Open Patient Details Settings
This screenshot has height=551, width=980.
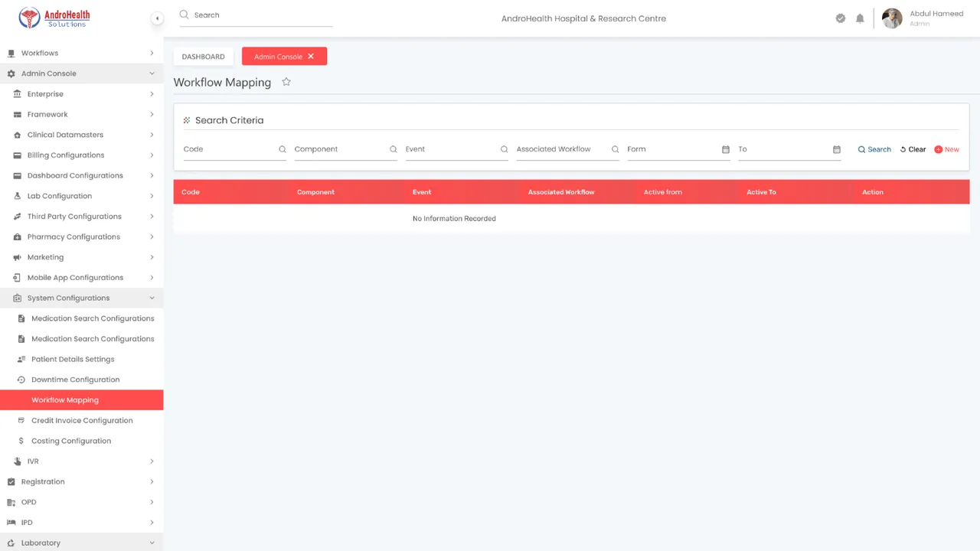(82, 359)
